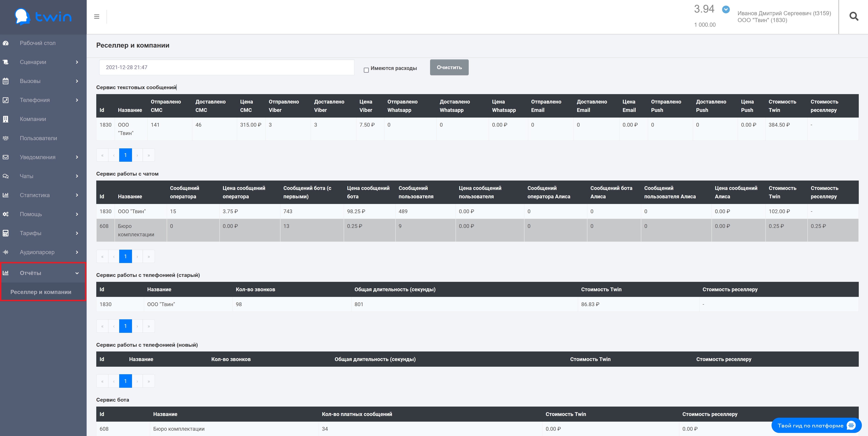Image resolution: width=868 pixels, height=436 pixels.
Task: Click the Пользователи users icon
Action: click(x=6, y=138)
